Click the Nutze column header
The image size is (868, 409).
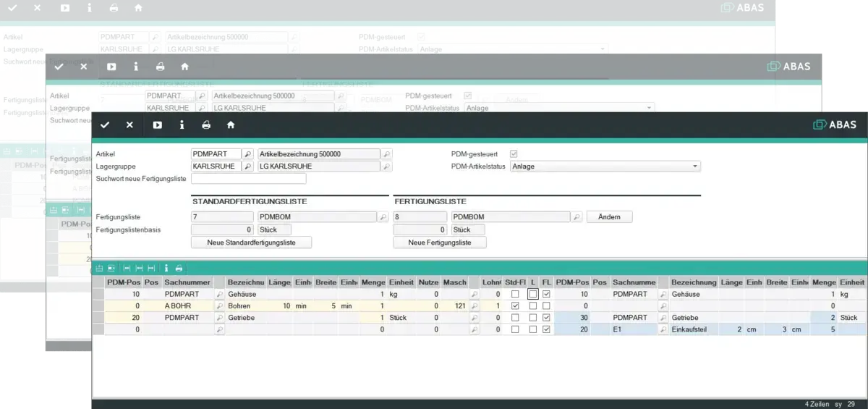[x=429, y=282]
